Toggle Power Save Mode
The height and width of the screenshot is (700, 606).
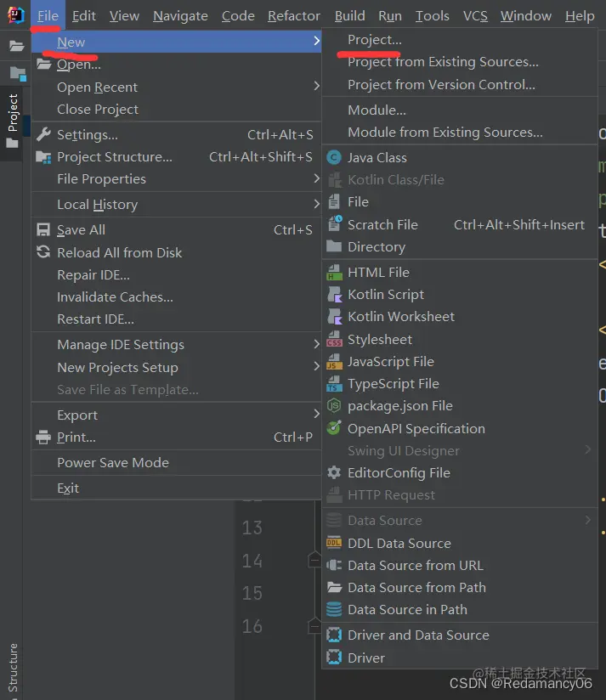113,462
